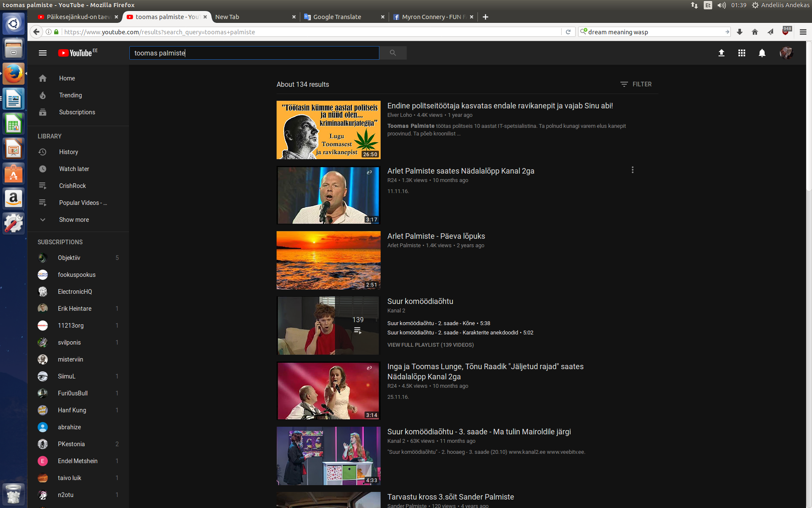
Task: Open the YouTube hamburger guide menu
Action: click(42, 53)
